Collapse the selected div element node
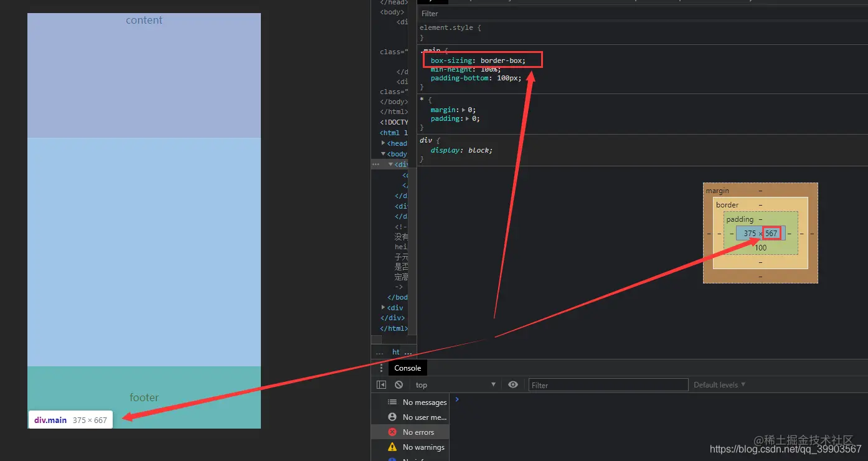The image size is (868, 461). point(391,164)
